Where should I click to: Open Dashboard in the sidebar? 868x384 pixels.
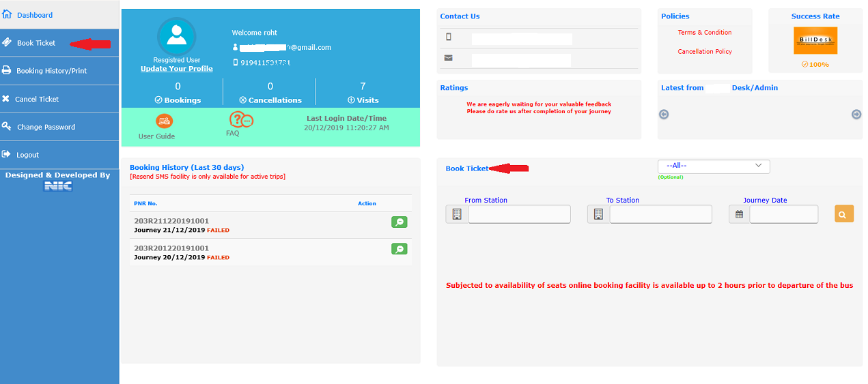point(35,15)
